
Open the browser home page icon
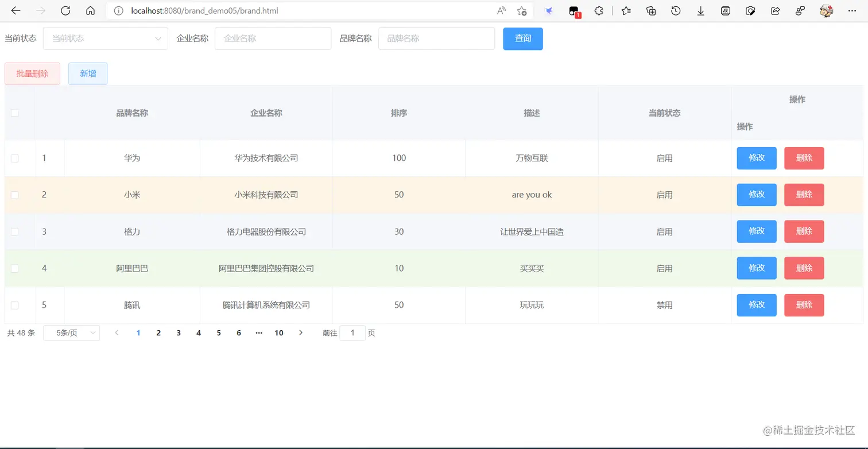click(90, 11)
